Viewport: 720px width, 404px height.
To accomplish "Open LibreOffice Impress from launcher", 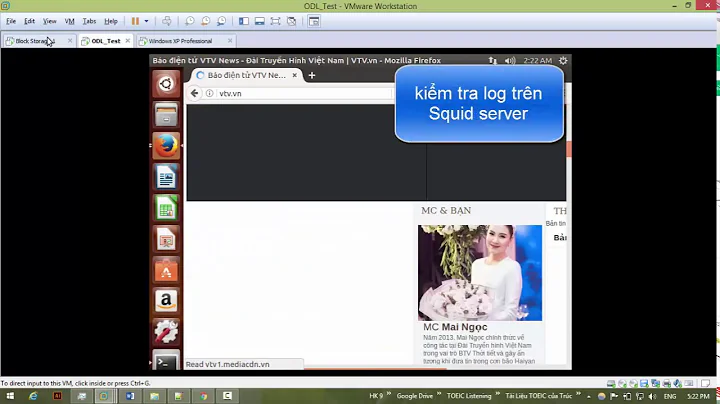I will point(166,239).
